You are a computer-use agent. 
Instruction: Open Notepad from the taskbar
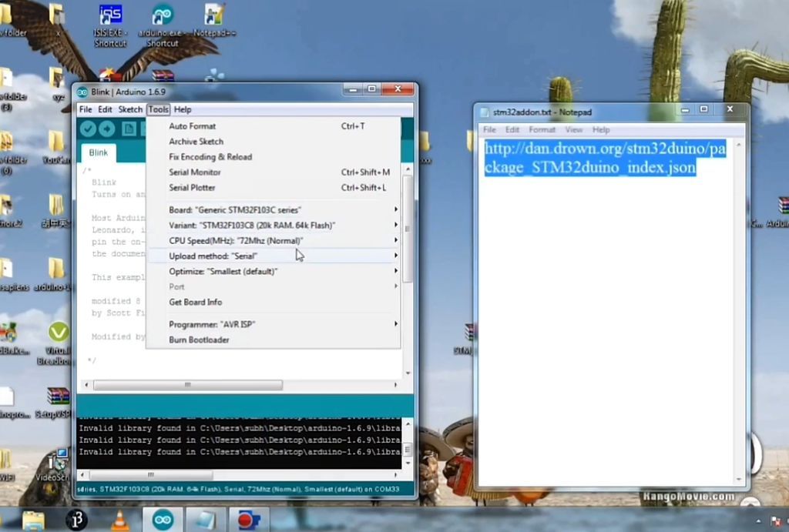205,520
